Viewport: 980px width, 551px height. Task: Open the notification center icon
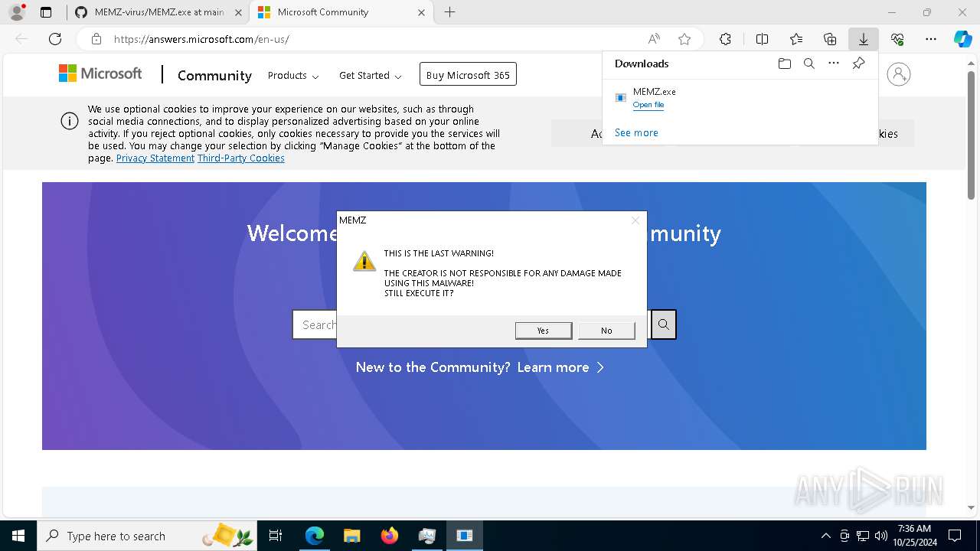(955, 536)
